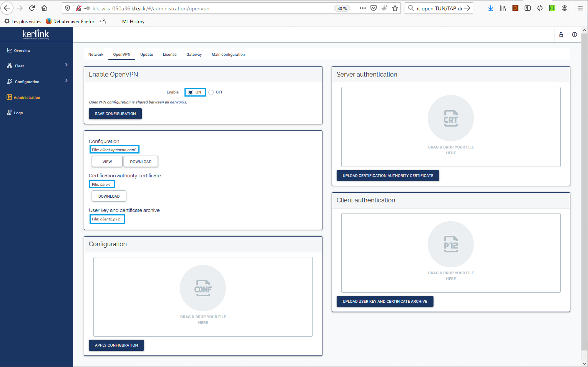
Task: Open Overview from the sidebar
Action: pos(22,51)
